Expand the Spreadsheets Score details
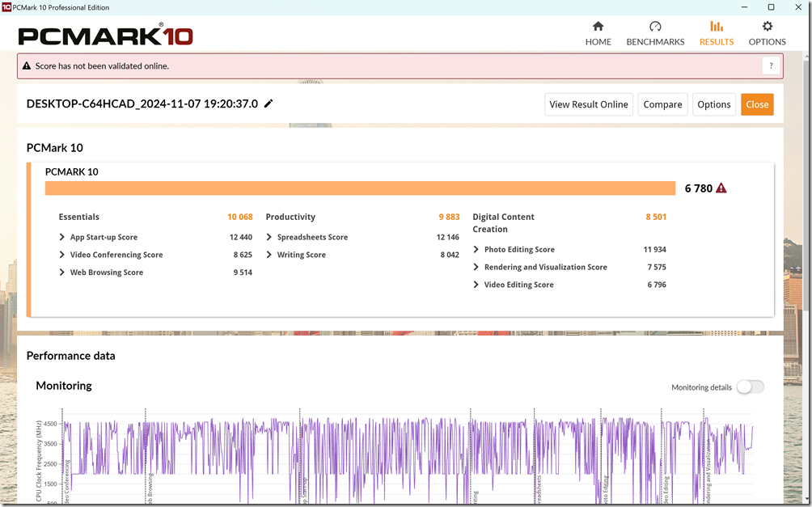The image size is (812, 507). (x=269, y=238)
